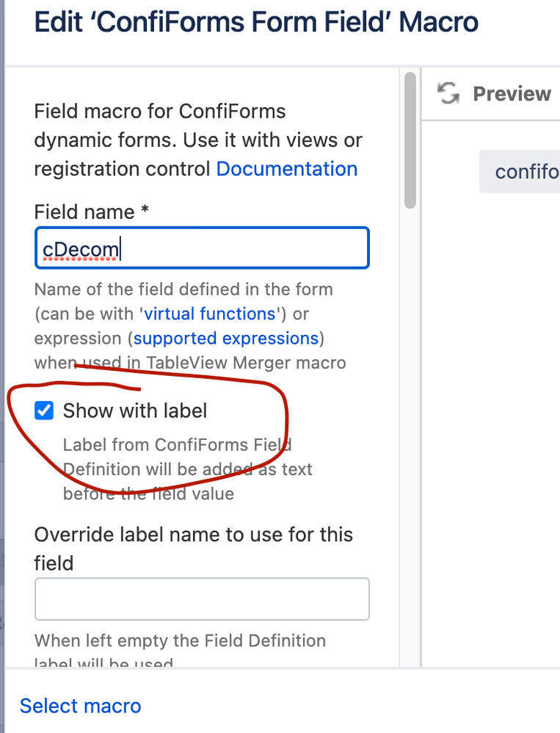Image resolution: width=560 pixels, height=733 pixels.
Task: Click the Preview refresh icon
Action: (x=448, y=93)
